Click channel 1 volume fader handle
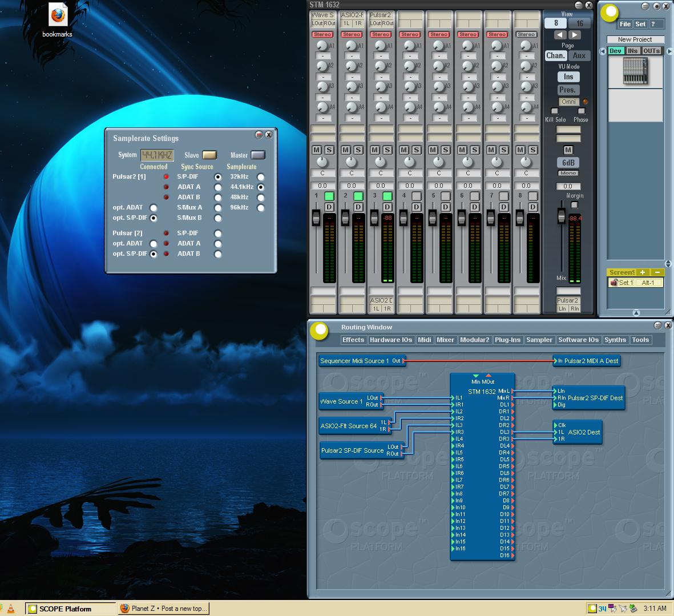This screenshot has height=616, width=674. coord(316,218)
